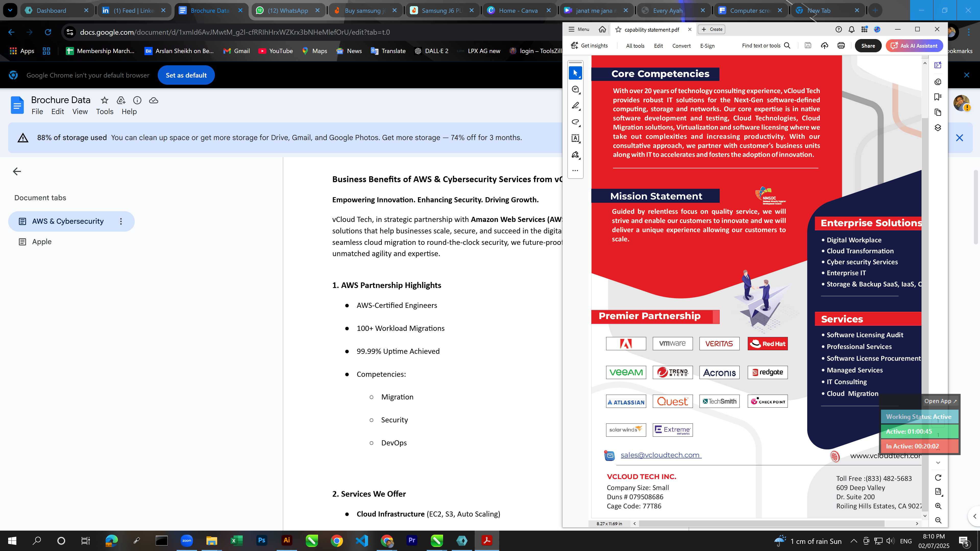
Task: Open Illustrator from the taskbar
Action: coord(287,541)
